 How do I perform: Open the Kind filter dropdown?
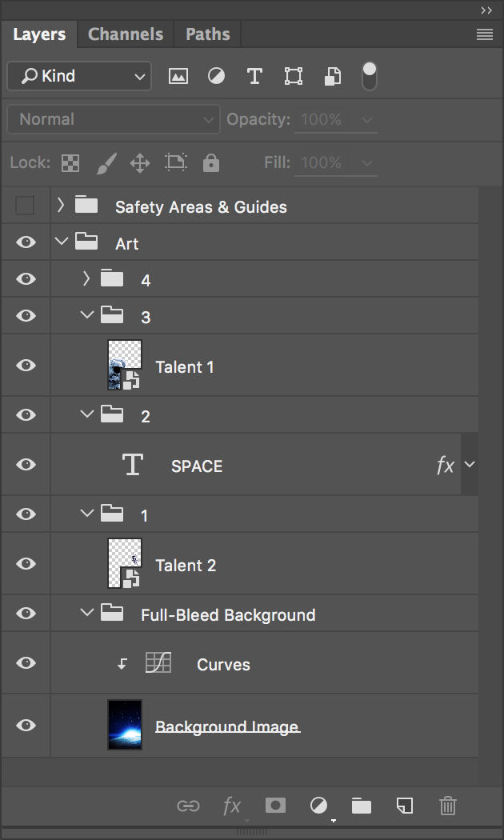[x=79, y=76]
